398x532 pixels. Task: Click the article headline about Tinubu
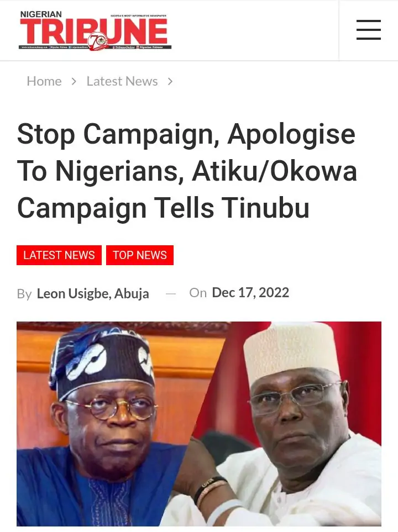coord(187,171)
